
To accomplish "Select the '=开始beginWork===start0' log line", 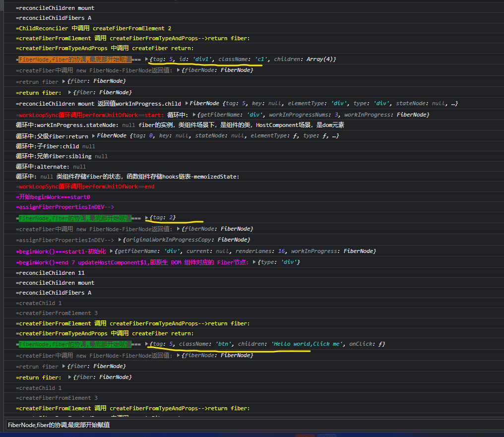I will [x=53, y=197].
